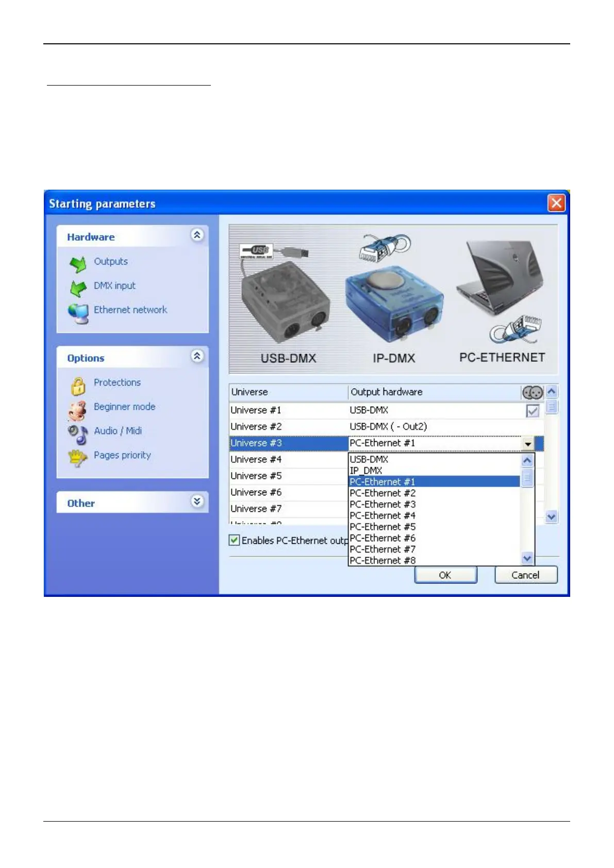Expand the Other panel section
The height and width of the screenshot is (868, 614).
click(197, 502)
